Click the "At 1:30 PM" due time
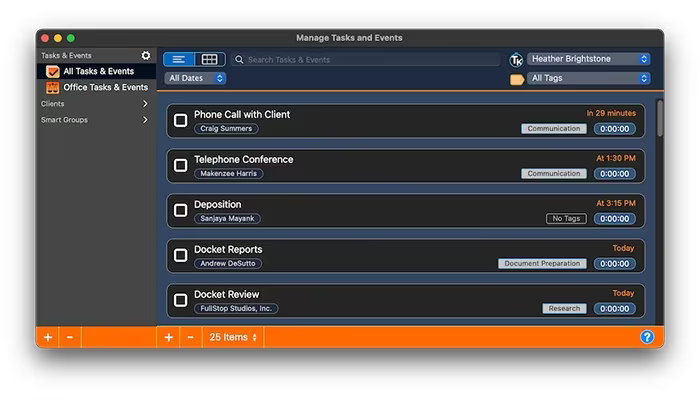The image size is (700, 400). click(616, 158)
